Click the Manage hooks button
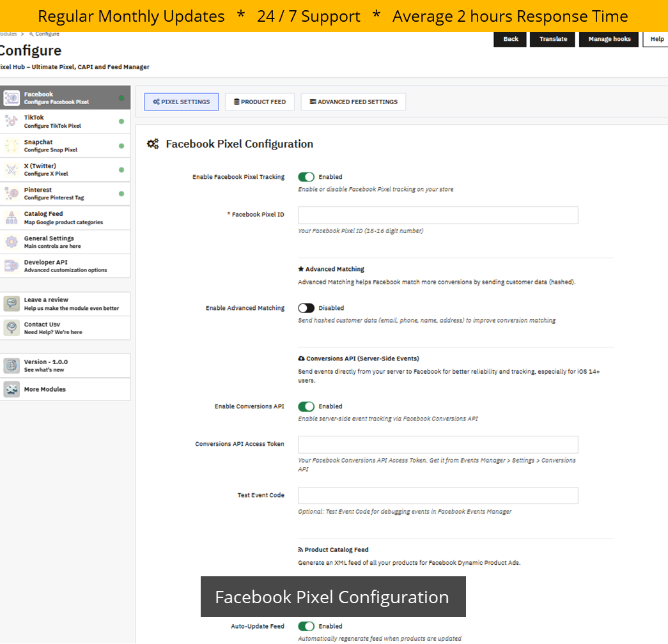Image resolution: width=668 pixels, height=644 pixels. click(609, 39)
